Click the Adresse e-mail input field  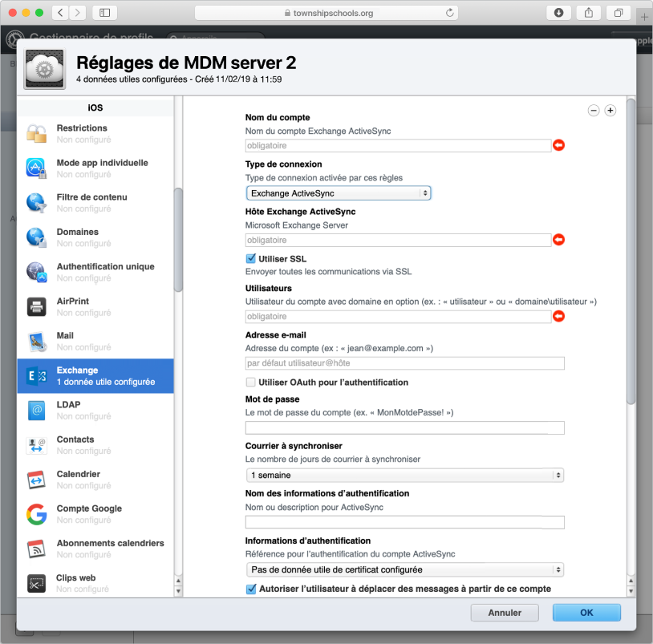coord(405,363)
